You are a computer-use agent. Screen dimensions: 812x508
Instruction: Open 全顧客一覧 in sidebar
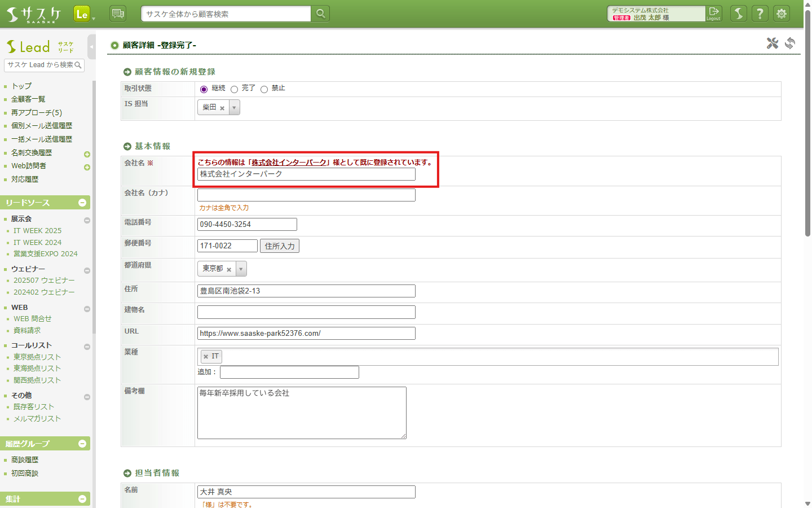[x=28, y=99]
